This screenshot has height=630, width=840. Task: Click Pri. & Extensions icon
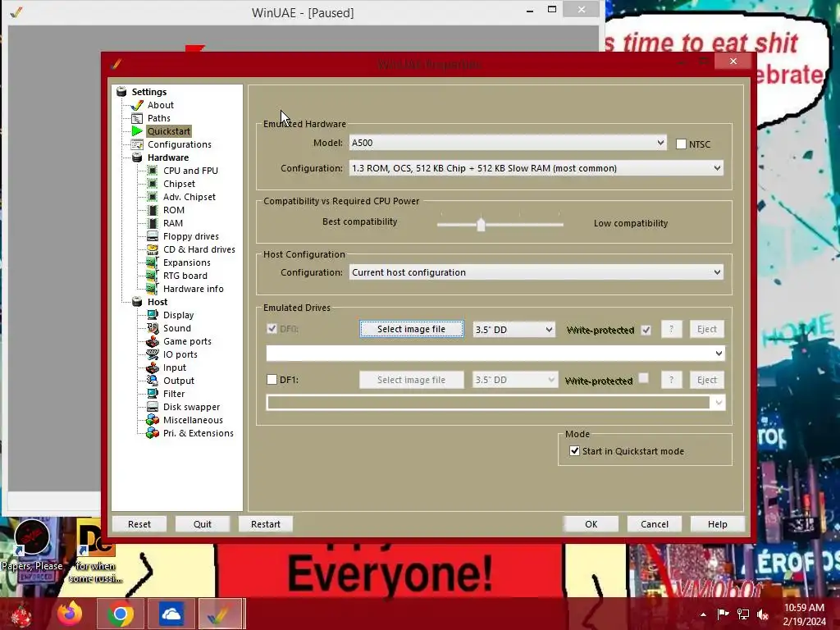click(153, 433)
